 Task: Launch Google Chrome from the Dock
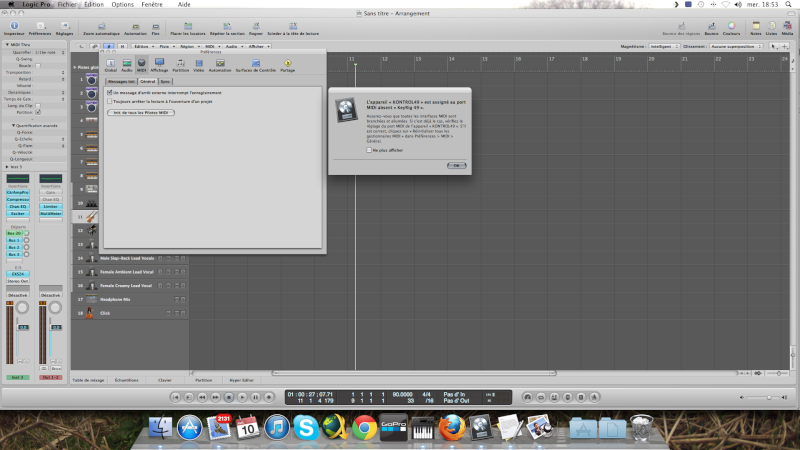pyautogui.click(x=363, y=428)
